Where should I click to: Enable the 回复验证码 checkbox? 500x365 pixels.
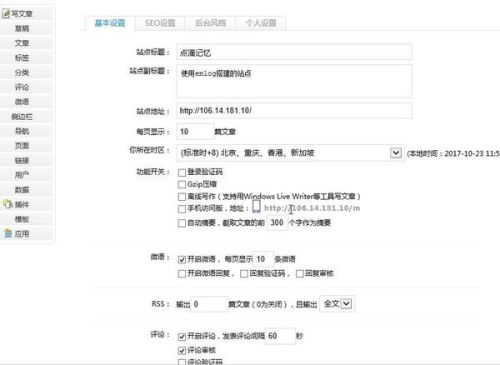coord(244,274)
